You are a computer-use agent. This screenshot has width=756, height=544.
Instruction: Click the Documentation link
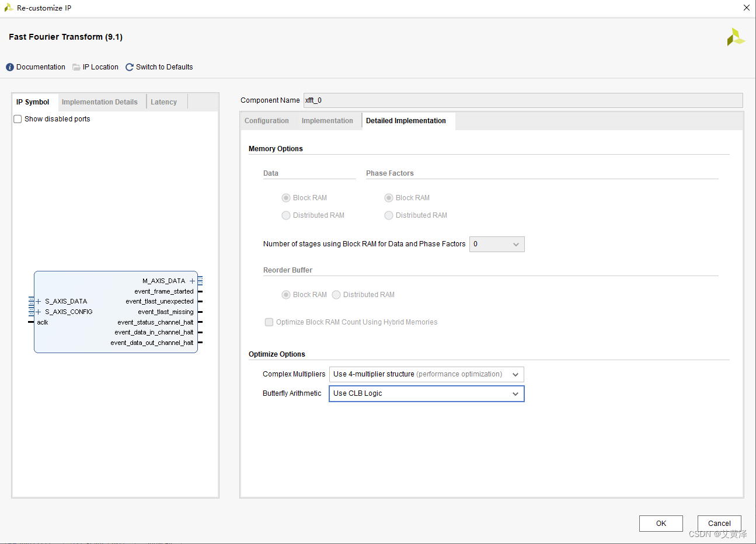click(x=41, y=67)
